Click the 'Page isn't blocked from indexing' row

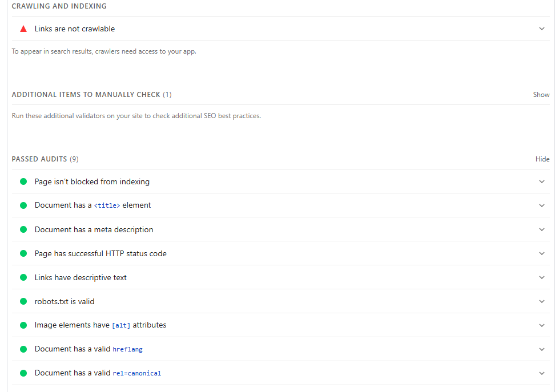click(92, 181)
